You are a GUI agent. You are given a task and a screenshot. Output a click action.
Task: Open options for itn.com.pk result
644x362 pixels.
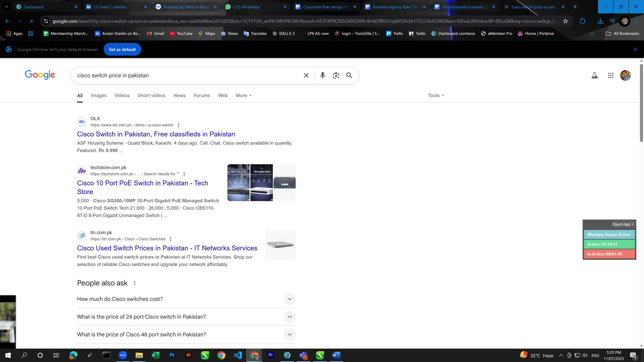(171, 239)
